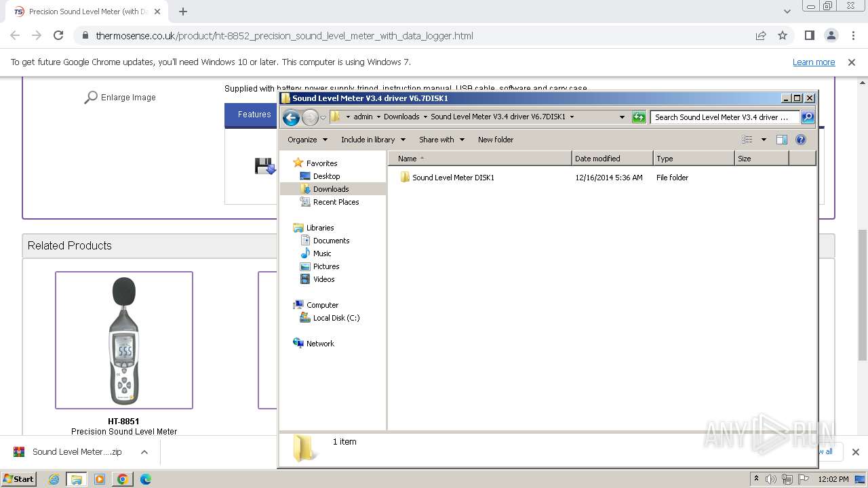The image size is (868, 488).
Task: Open the Organize menu
Action: [x=307, y=140]
